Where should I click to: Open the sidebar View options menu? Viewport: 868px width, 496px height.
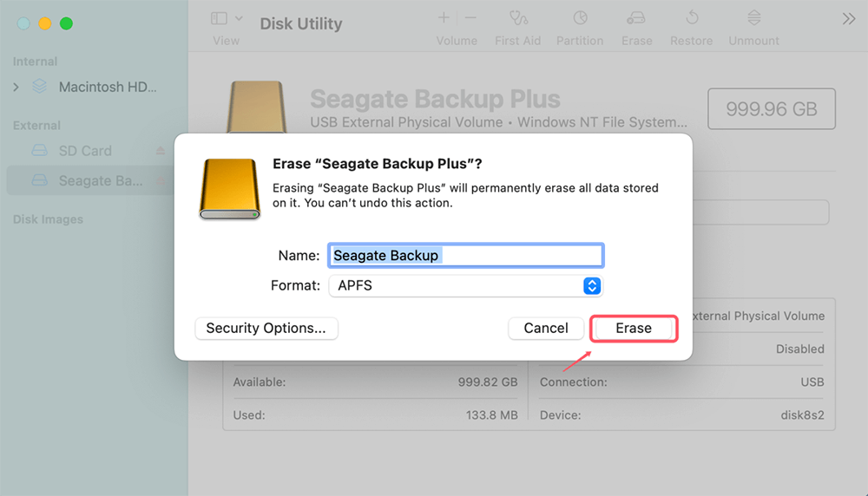click(226, 18)
